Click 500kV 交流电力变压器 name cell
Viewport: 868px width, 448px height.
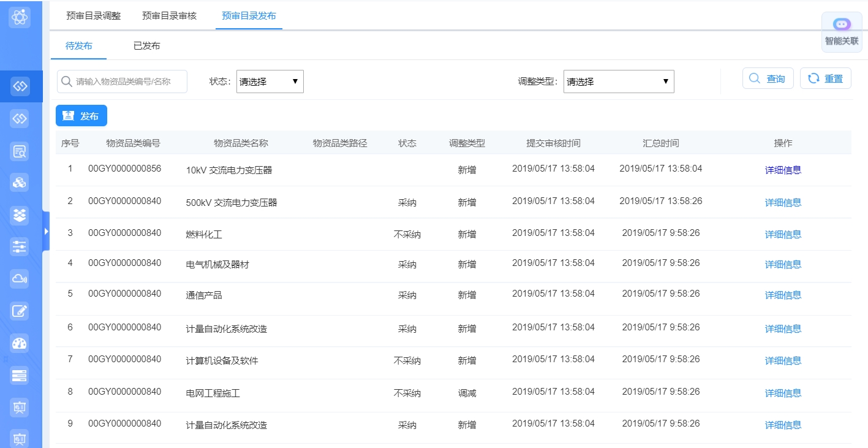click(232, 202)
